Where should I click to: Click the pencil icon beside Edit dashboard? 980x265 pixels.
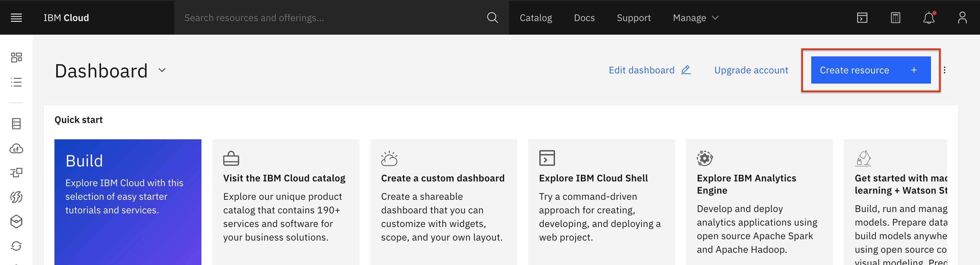click(x=686, y=70)
